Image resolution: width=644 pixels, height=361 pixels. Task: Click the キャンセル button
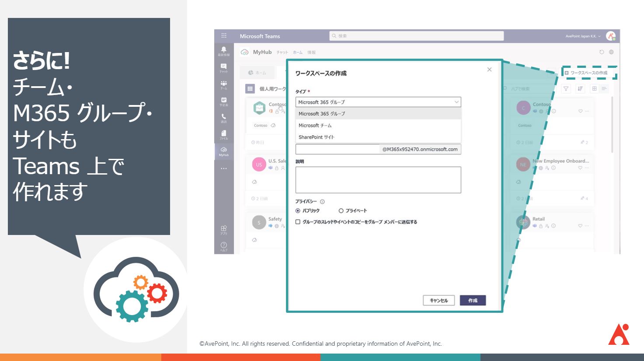[439, 300]
